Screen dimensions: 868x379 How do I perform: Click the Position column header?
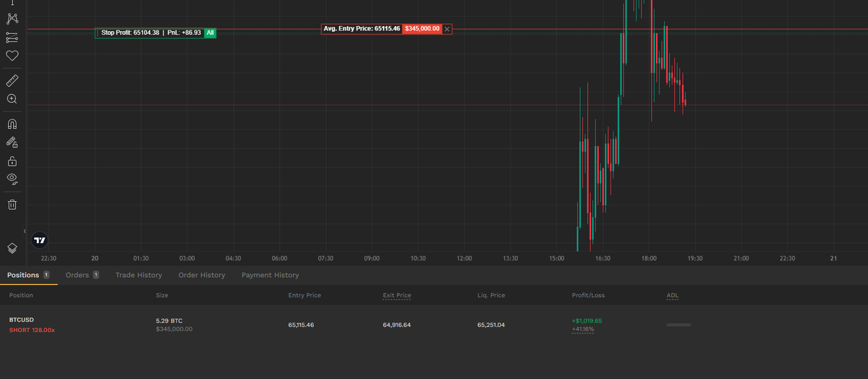coord(21,295)
